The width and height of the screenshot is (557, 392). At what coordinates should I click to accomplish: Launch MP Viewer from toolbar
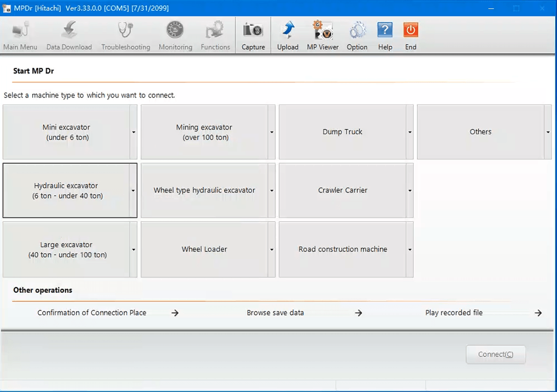[x=323, y=31]
